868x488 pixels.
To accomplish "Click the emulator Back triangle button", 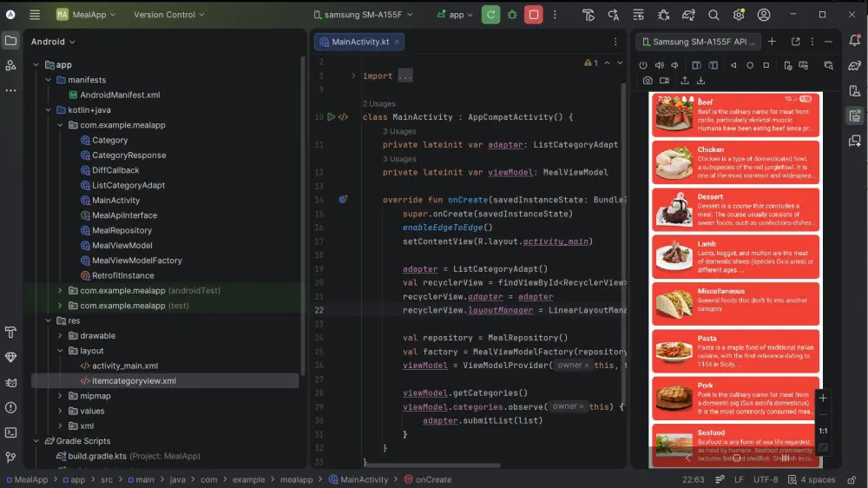I will (733, 65).
